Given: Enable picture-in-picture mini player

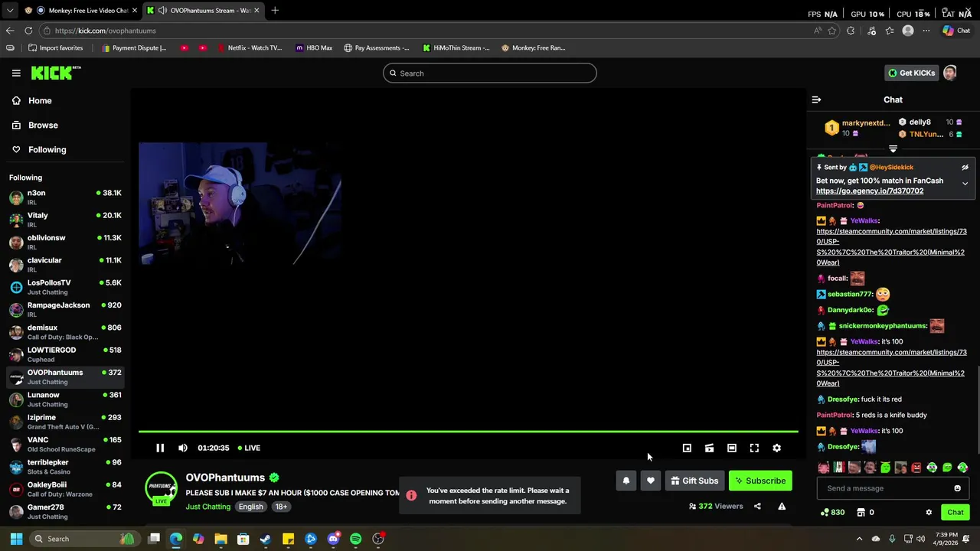Looking at the screenshot, I should [x=687, y=448].
